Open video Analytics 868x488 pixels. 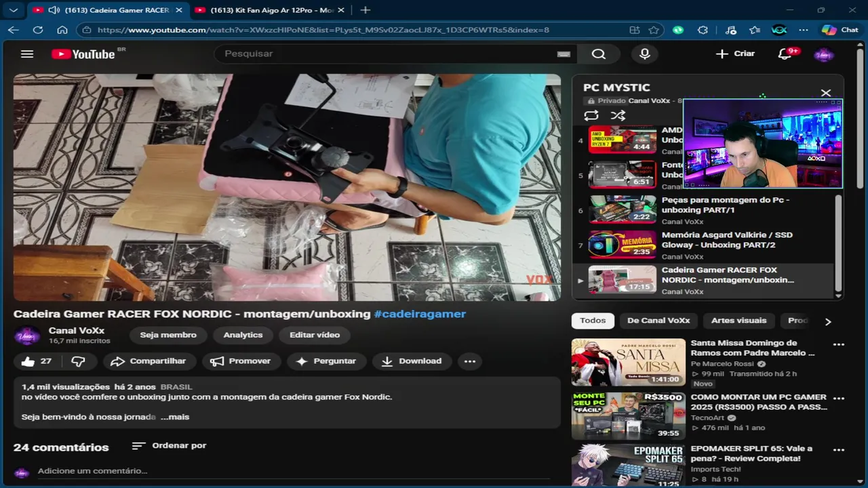(243, 335)
